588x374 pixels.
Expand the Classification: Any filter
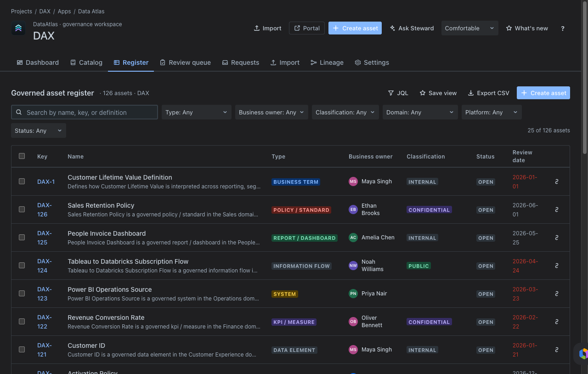(x=345, y=112)
